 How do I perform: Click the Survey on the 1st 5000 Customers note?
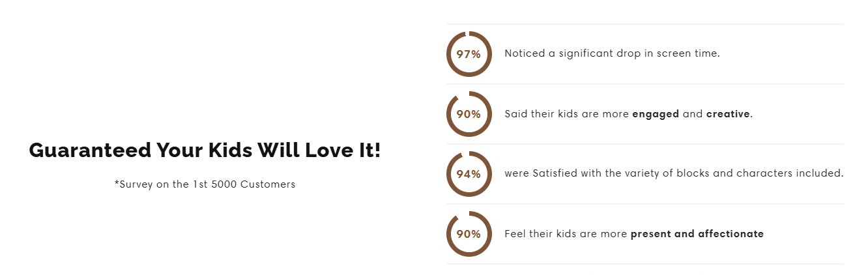point(205,184)
